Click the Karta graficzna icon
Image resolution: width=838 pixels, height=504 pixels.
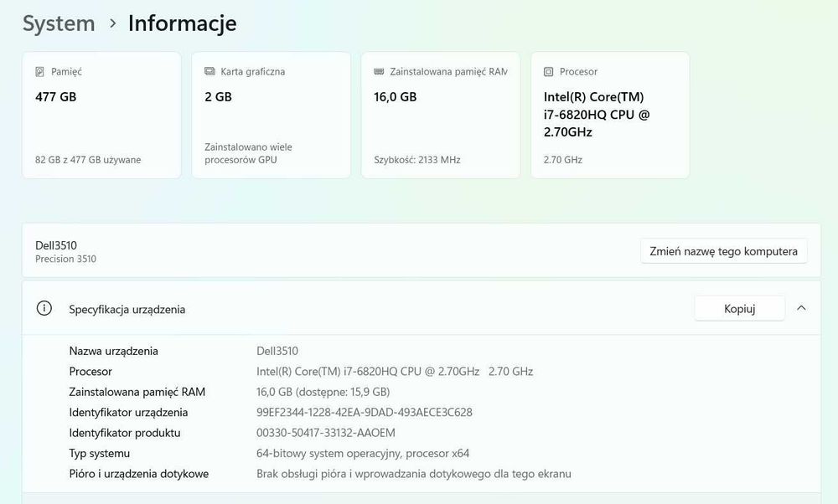point(209,71)
